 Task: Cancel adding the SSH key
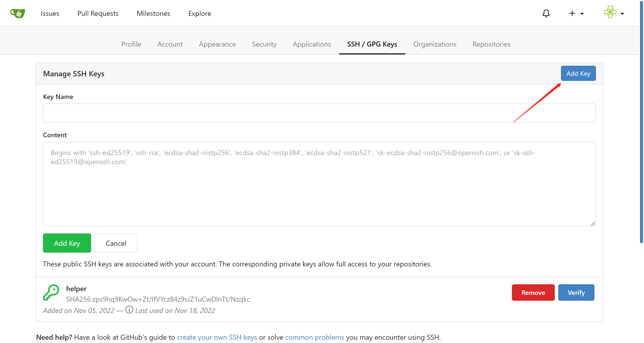coord(116,243)
